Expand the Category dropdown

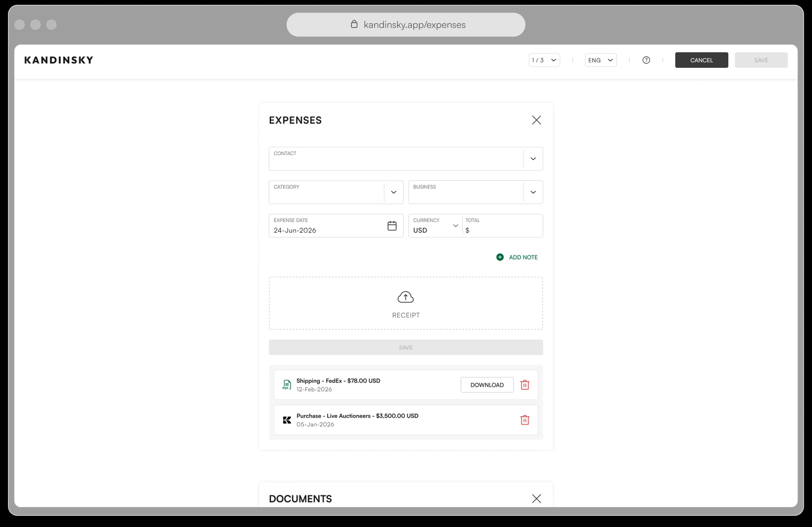(393, 192)
